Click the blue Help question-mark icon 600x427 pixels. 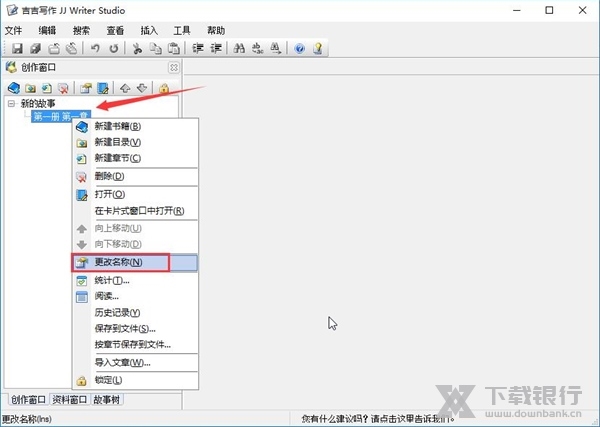[299, 48]
